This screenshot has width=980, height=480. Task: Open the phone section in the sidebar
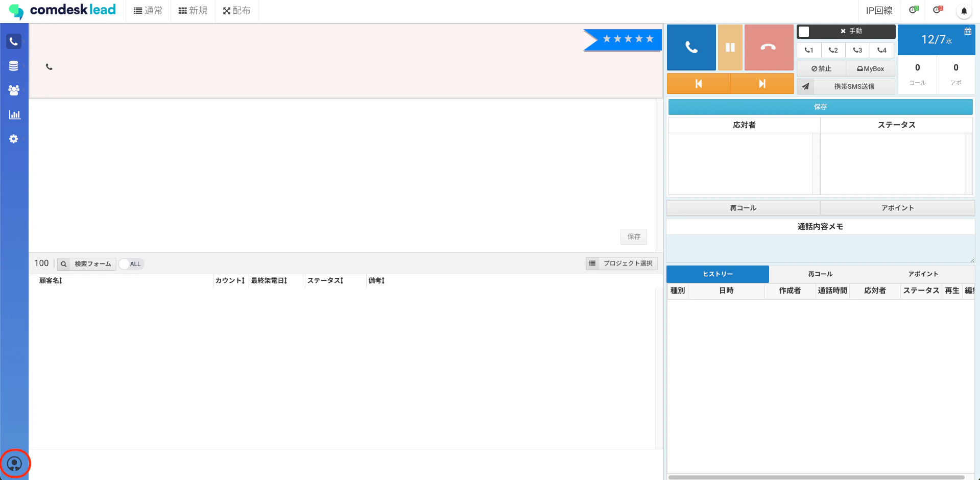[x=14, y=41]
